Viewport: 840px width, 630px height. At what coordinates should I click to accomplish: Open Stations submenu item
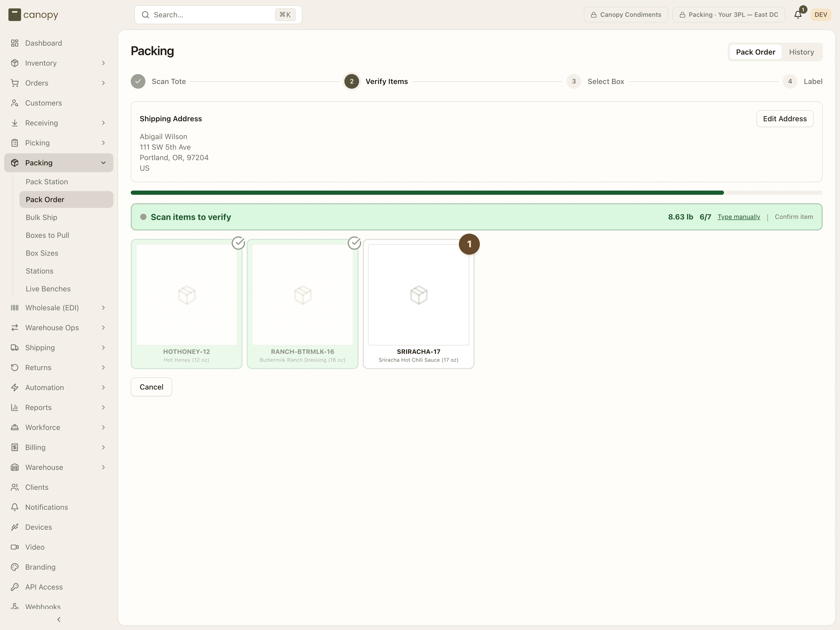[x=66, y=271]
